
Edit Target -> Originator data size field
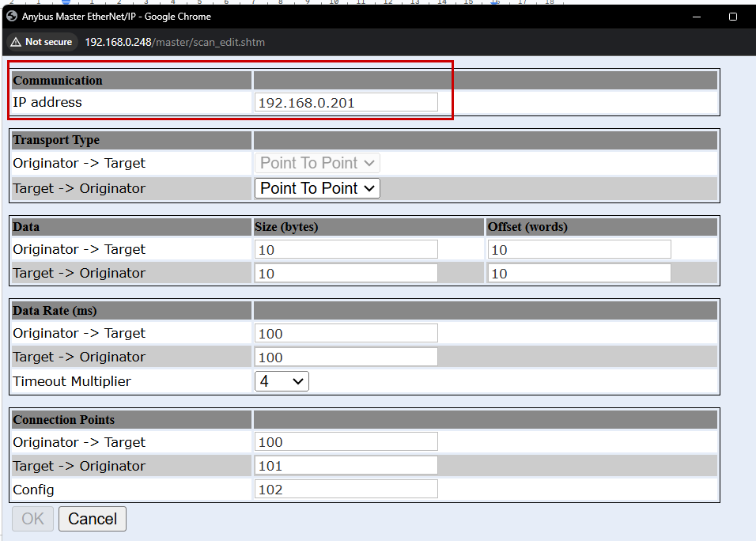tap(346, 273)
